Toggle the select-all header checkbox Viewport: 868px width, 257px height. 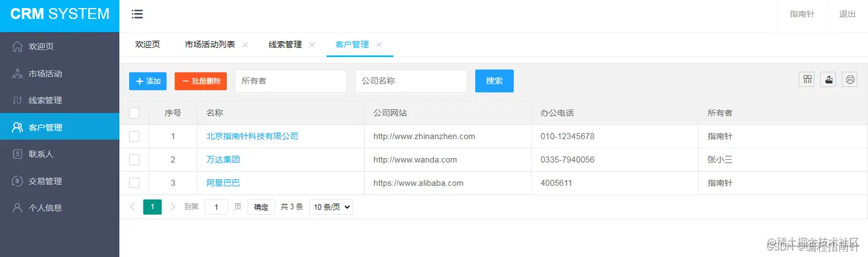pos(134,113)
